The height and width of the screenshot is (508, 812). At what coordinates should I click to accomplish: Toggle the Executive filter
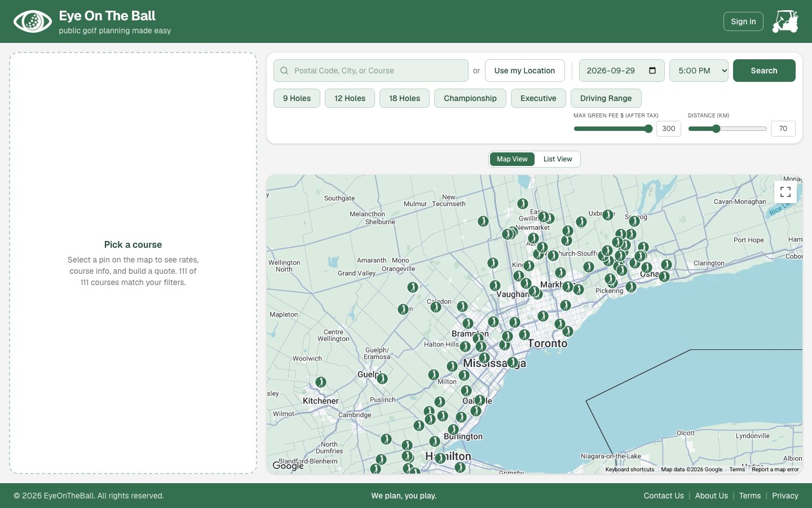tap(539, 98)
